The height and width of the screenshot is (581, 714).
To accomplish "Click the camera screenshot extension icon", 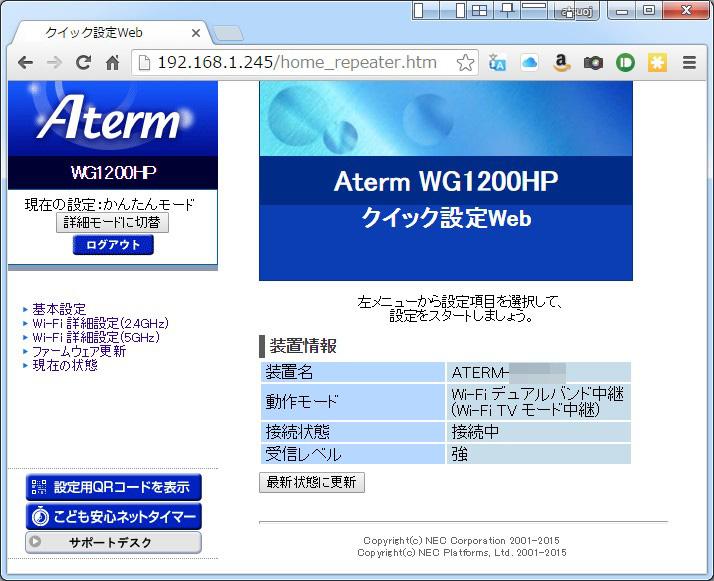I will tap(593, 62).
